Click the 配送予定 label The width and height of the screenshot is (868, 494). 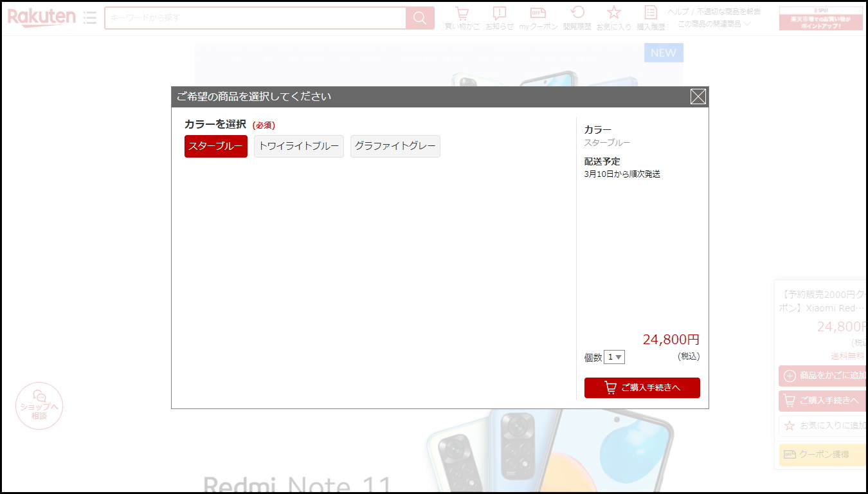pos(602,161)
